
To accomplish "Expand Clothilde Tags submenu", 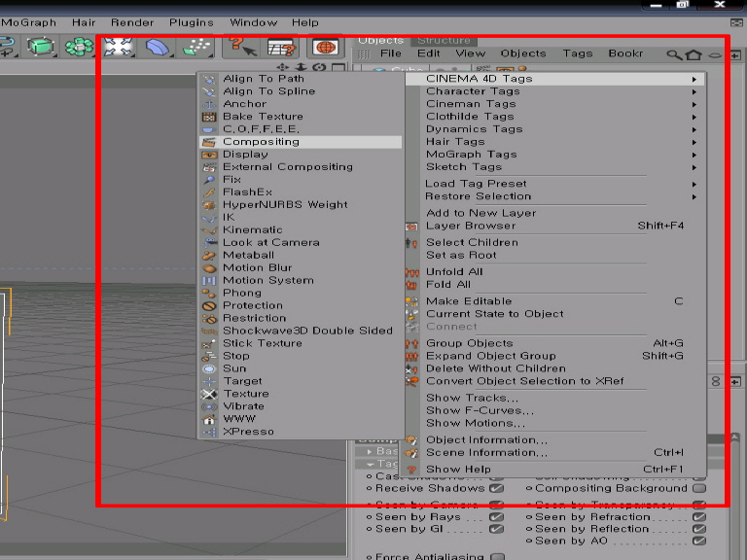I will coord(555,117).
